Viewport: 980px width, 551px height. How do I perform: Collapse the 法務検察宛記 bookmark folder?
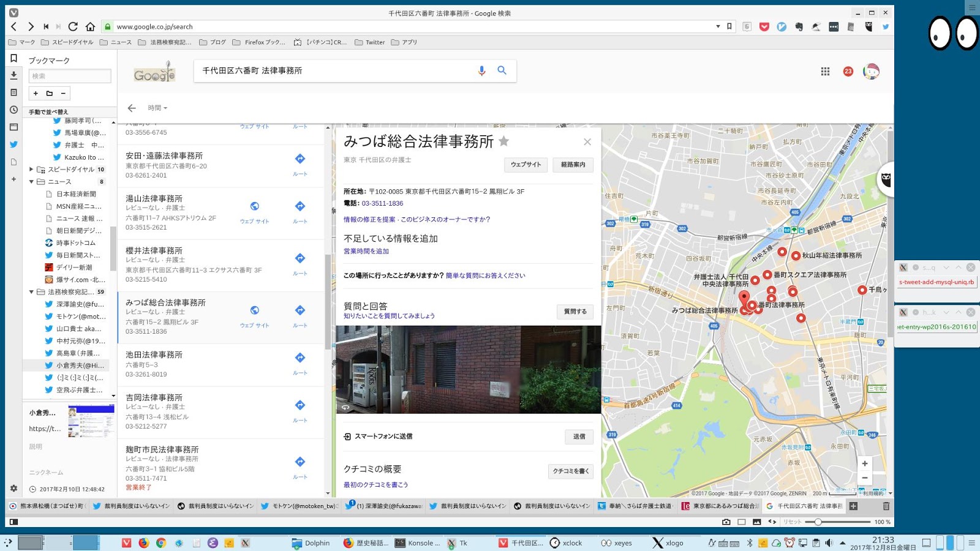[x=31, y=292]
